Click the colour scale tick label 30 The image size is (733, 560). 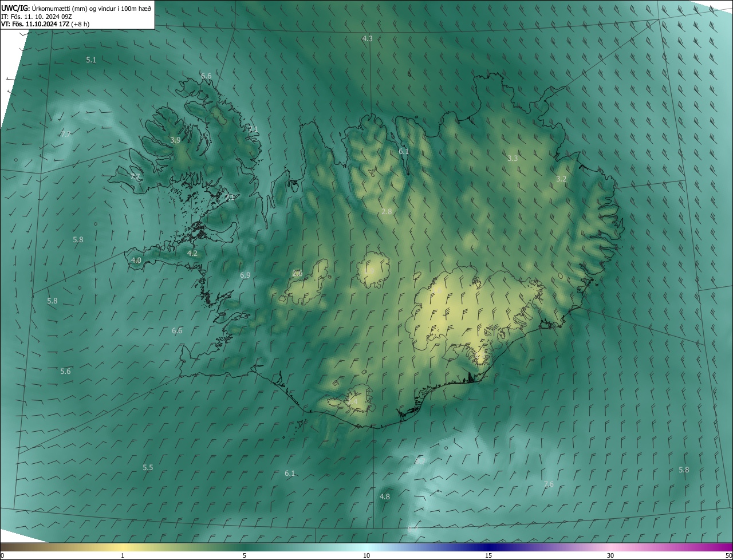pos(610,556)
